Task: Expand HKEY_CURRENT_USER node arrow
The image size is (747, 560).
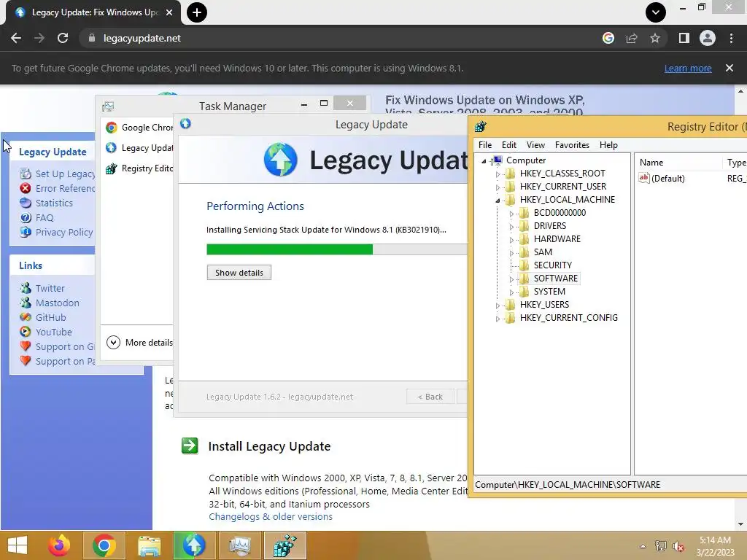Action: (x=498, y=187)
